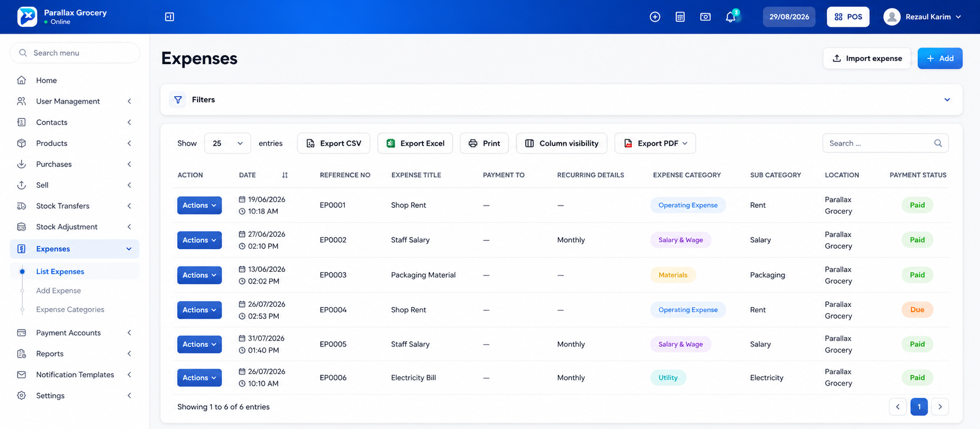Expand the Export PDF dropdown
The image size is (980, 429).
[x=655, y=143]
